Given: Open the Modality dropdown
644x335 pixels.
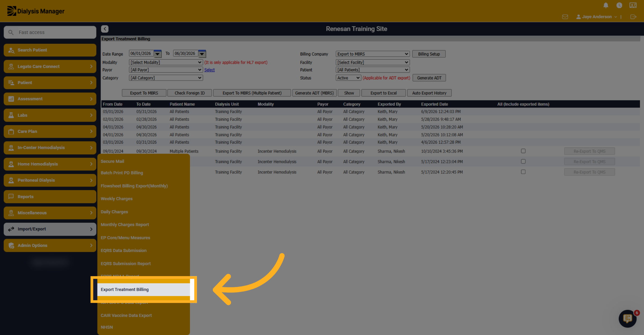Looking at the screenshot, I should point(166,62).
